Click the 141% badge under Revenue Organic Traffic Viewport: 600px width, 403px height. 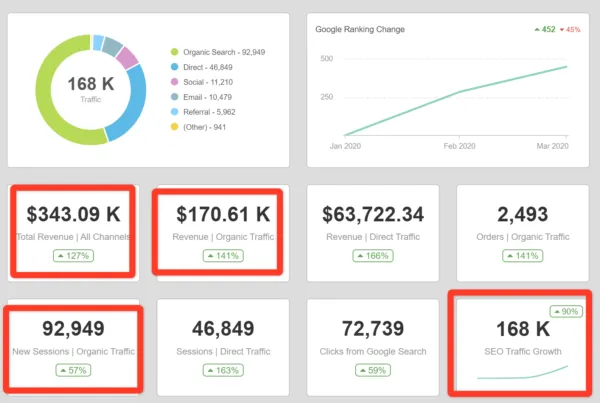222,256
